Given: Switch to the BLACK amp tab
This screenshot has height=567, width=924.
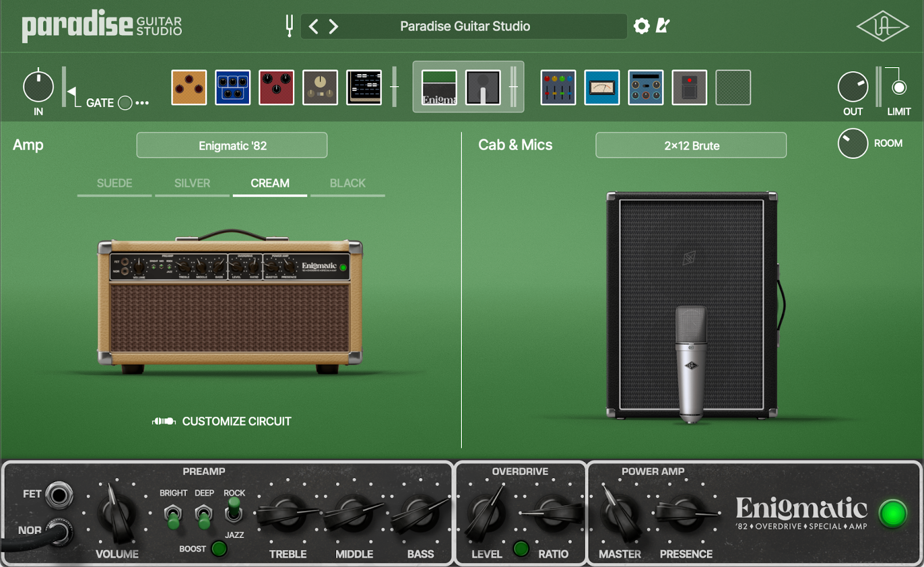Looking at the screenshot, I should [x=347, y=183].
